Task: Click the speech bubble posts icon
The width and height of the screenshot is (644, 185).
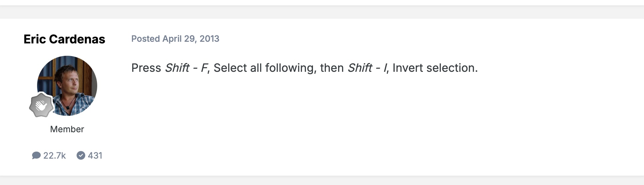Action: click(x=36, y=155)
